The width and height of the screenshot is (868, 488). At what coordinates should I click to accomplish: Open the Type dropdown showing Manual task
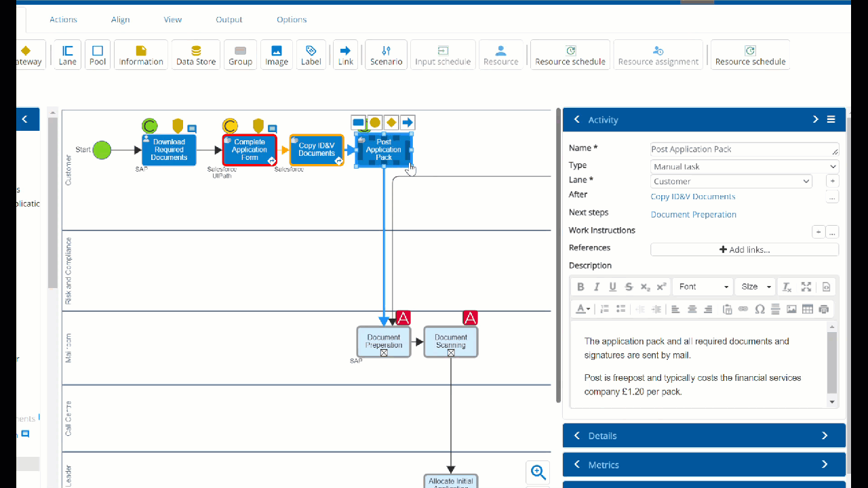(744, 166)
